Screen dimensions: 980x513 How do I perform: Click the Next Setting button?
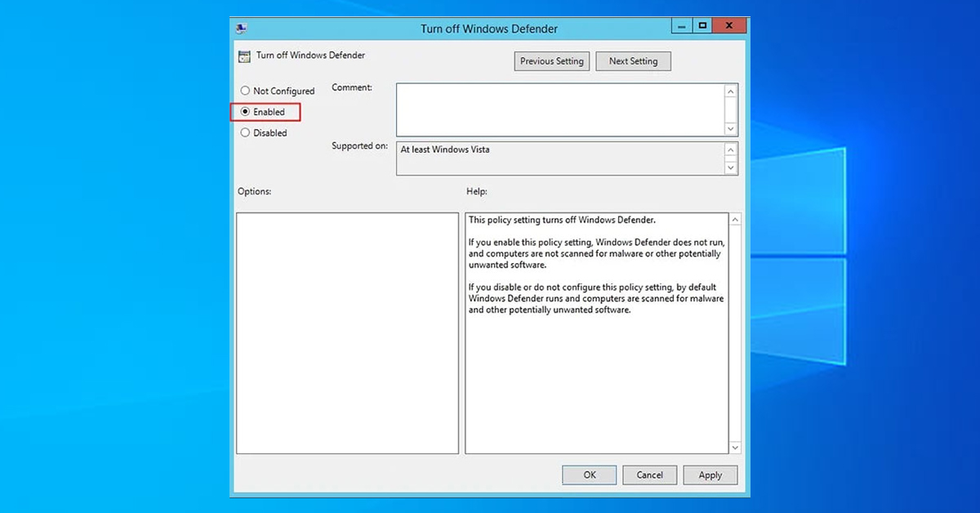(x=633, y=60)
